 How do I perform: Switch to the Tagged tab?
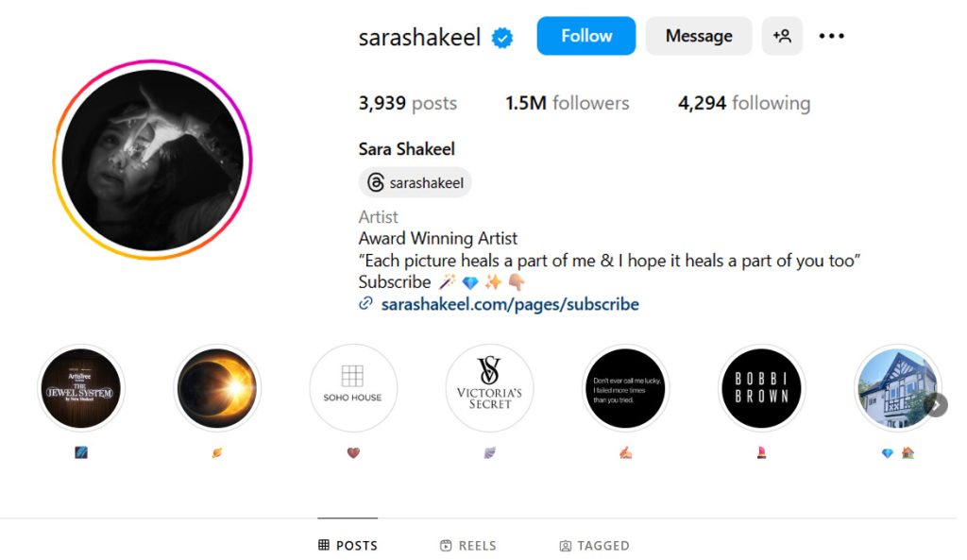pos(595,545)
